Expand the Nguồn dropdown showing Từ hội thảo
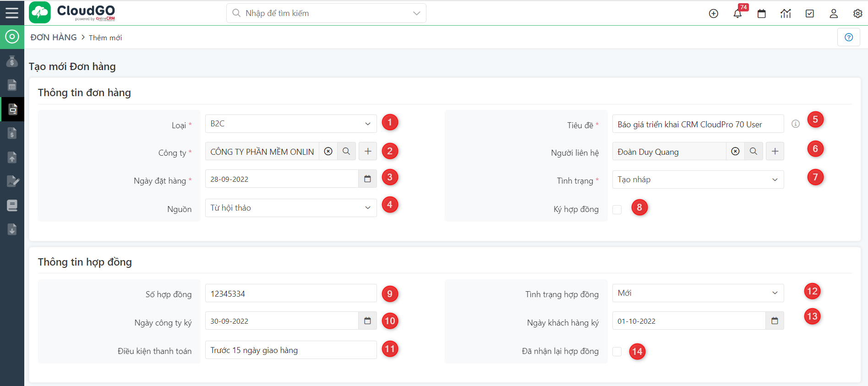Viewport: 868px width, 386px height. [291, 208]
